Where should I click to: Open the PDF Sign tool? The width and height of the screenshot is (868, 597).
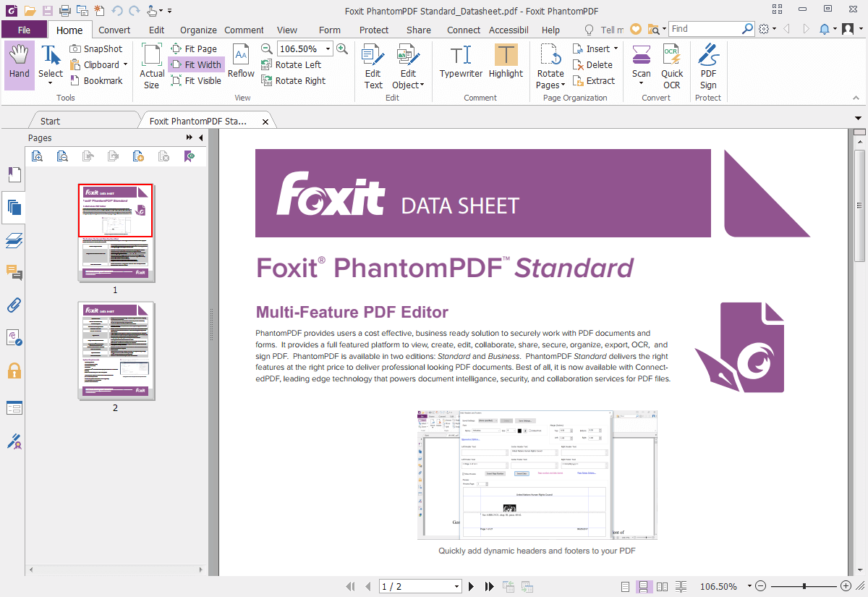(707, 64)
